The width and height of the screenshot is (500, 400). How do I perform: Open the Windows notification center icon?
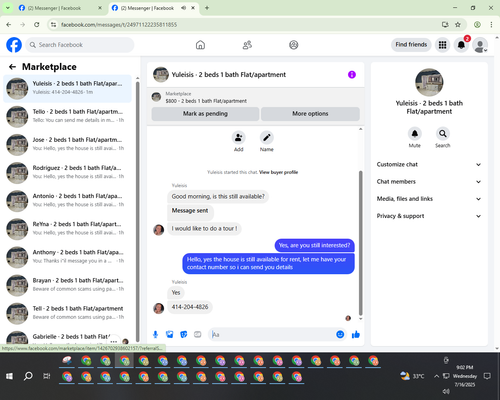[x=487, y=376]
